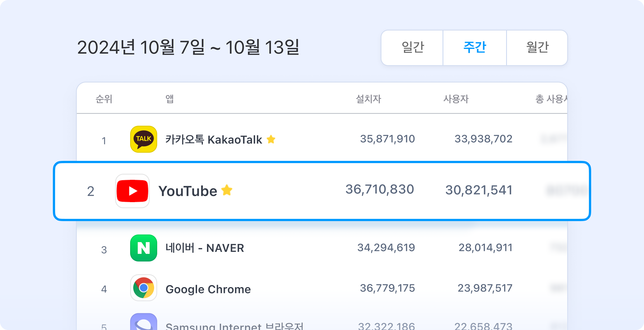Click YouTube's installer count 36,710,830
This screenshot has width=644, height=330.
(x=380, y=189)
